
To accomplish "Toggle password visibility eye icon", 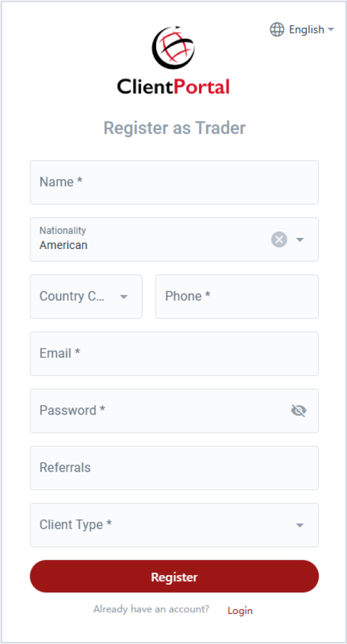I will (299, 410).
